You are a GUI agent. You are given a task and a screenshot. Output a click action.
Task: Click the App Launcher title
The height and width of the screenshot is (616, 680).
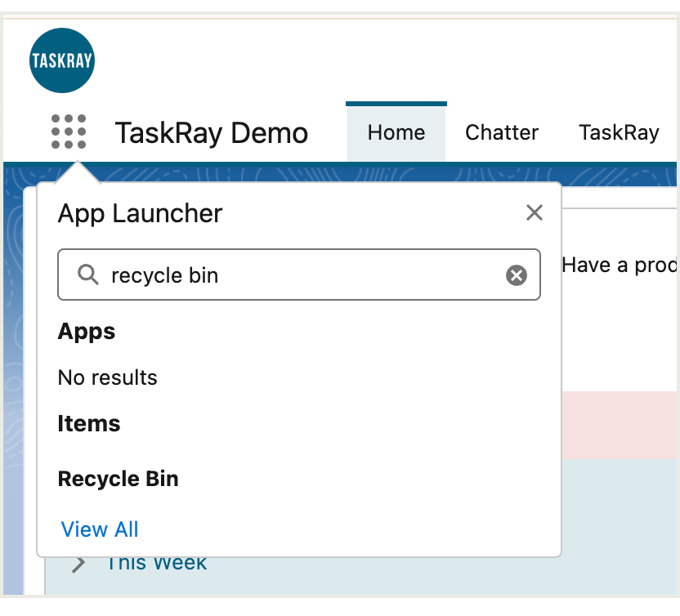click(140, 213)
